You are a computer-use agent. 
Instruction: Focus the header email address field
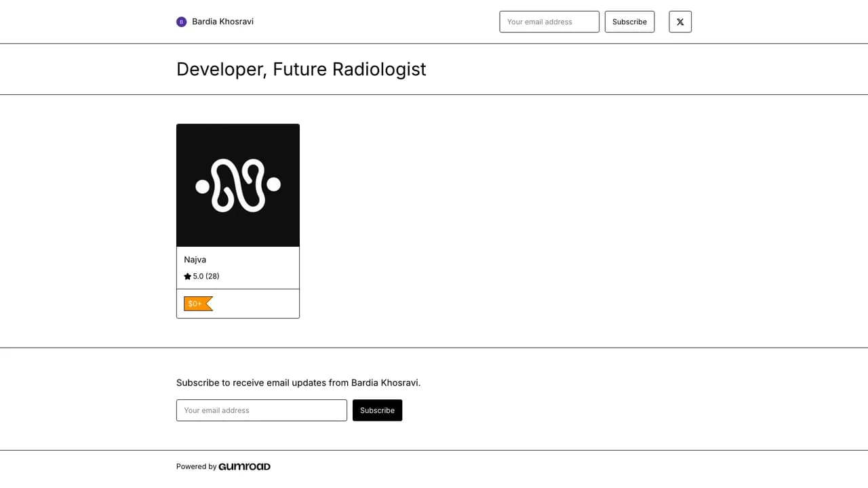pyautogui.click(x=549, y=22)
